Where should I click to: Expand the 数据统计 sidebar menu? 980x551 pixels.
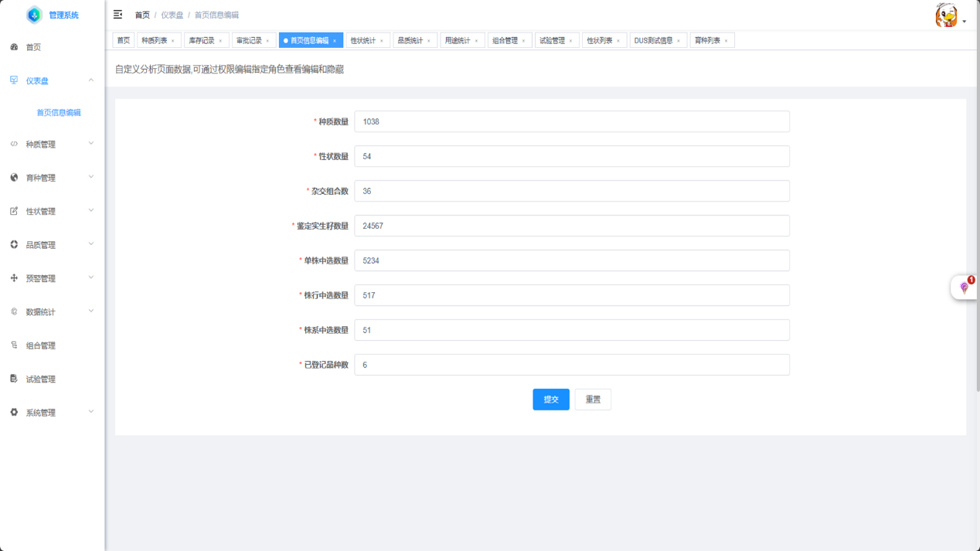90,311
